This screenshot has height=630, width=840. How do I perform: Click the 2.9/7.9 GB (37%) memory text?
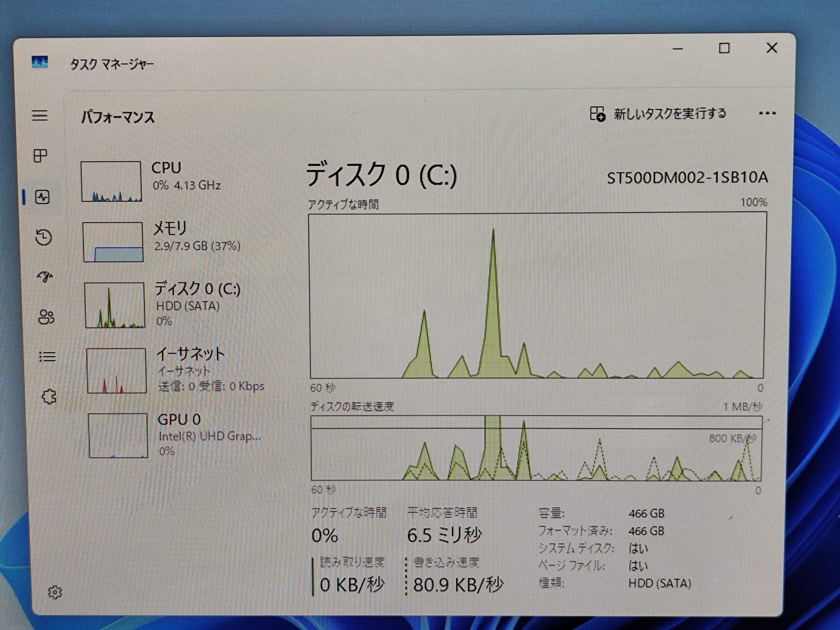[x=197, y=246]
